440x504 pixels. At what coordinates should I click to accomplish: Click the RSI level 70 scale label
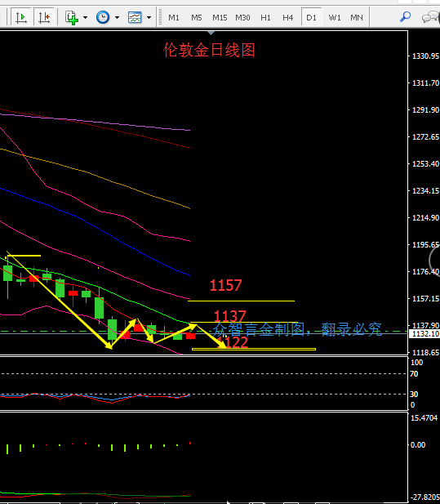point(414,374)
